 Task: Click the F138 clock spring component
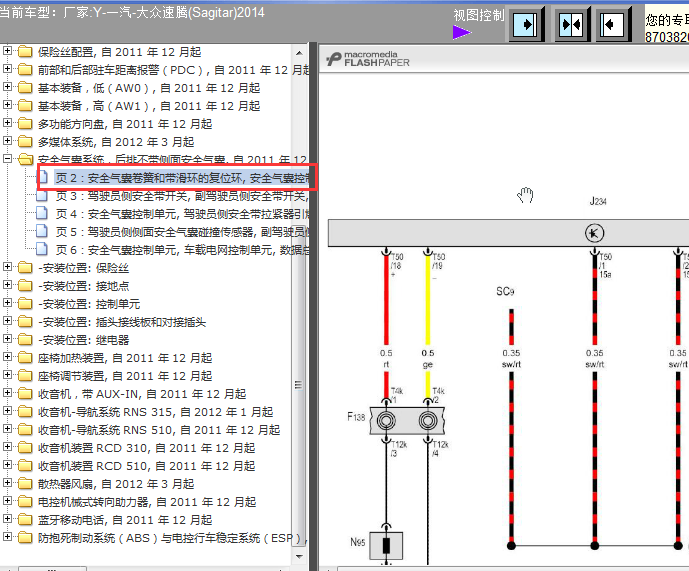click(407, 421)
